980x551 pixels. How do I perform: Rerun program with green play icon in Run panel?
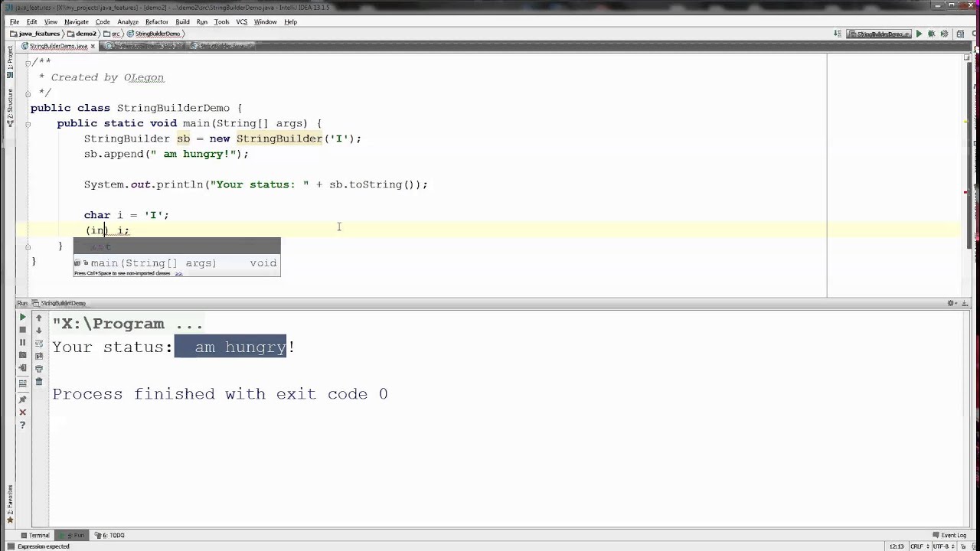[x=22, y=317]
